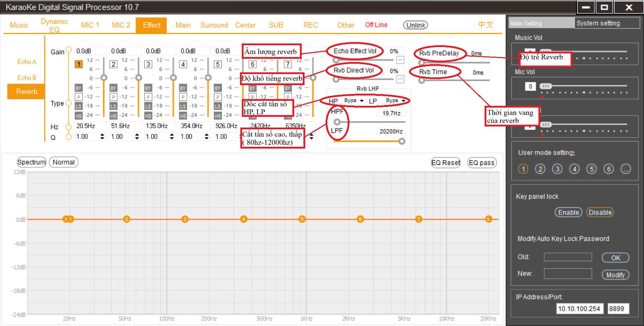
Task: Choose HS type for band 3
Action: (x=148, y=115)
